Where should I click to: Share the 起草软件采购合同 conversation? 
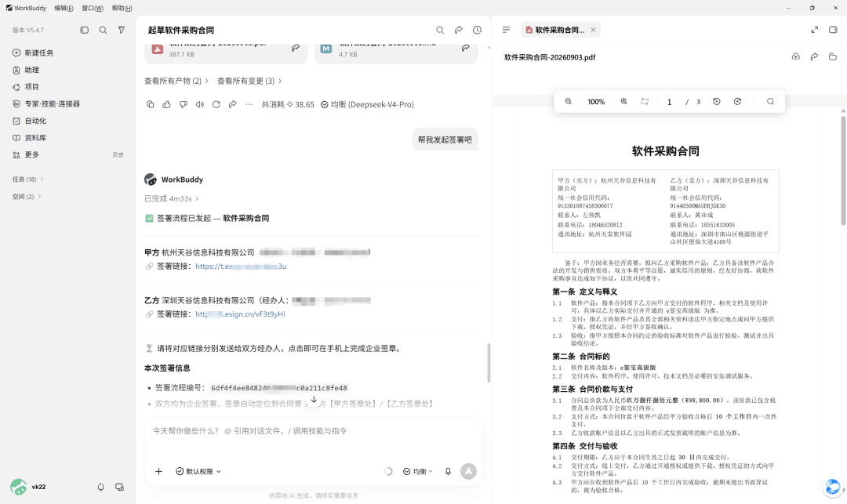459,31
